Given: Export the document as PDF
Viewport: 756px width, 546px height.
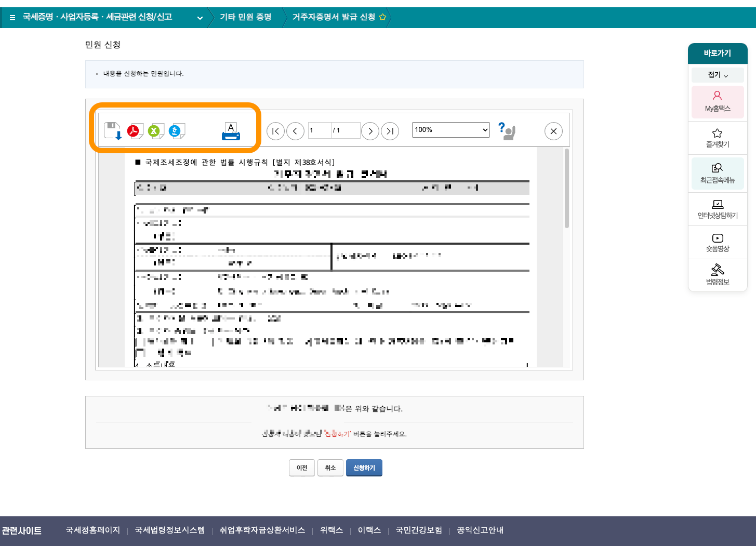Looking at the screenshot, I should [134, 131].
